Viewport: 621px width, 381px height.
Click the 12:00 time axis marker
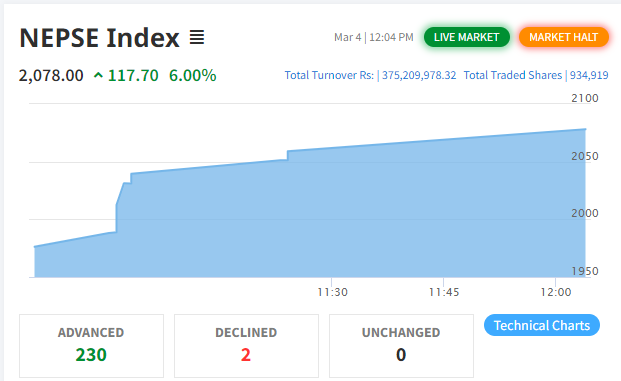click(x=556, y=292)
